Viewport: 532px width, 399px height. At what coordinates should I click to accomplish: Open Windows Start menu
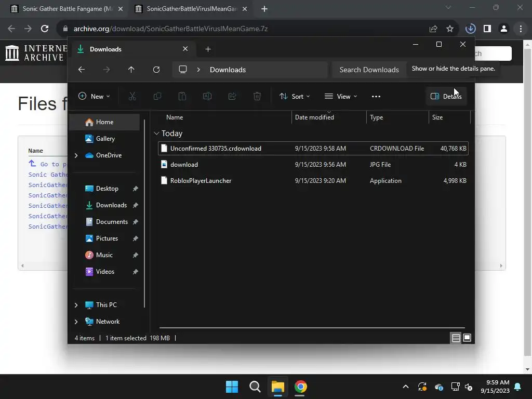232,387
